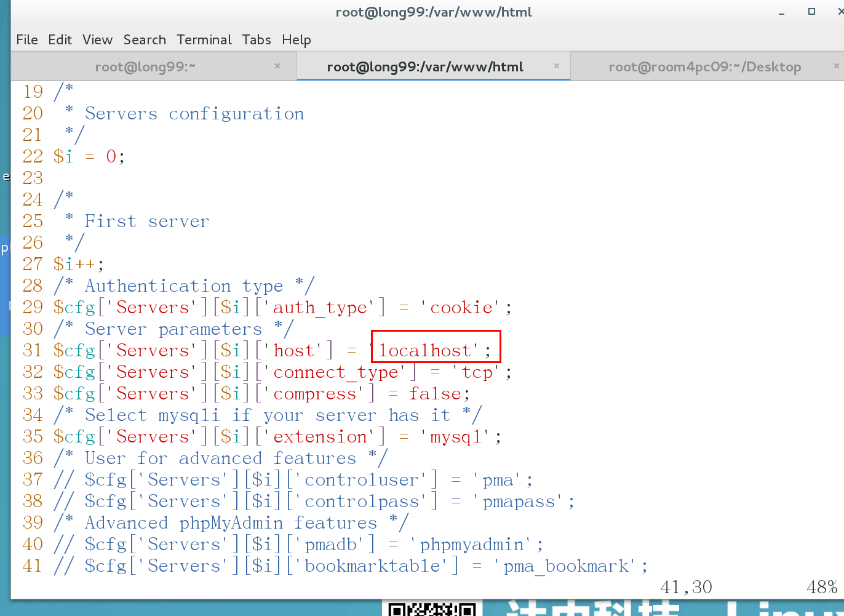Click line number 41
844x616 pixels.
[33, 566]
